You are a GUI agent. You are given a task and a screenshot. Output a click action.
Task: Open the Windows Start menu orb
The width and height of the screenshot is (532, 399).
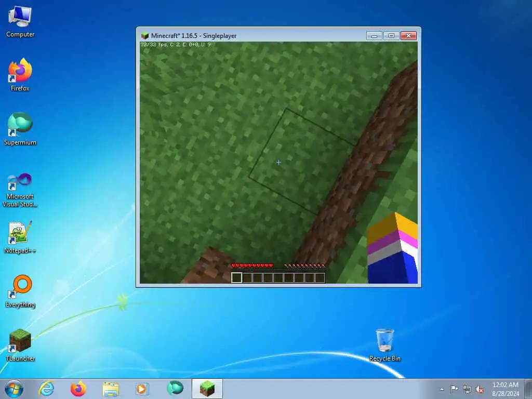point(14,389)
